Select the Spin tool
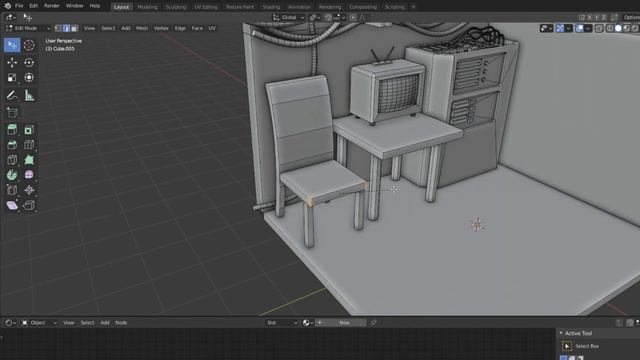This screenshot has width=640, height=360. click(12, 175)
